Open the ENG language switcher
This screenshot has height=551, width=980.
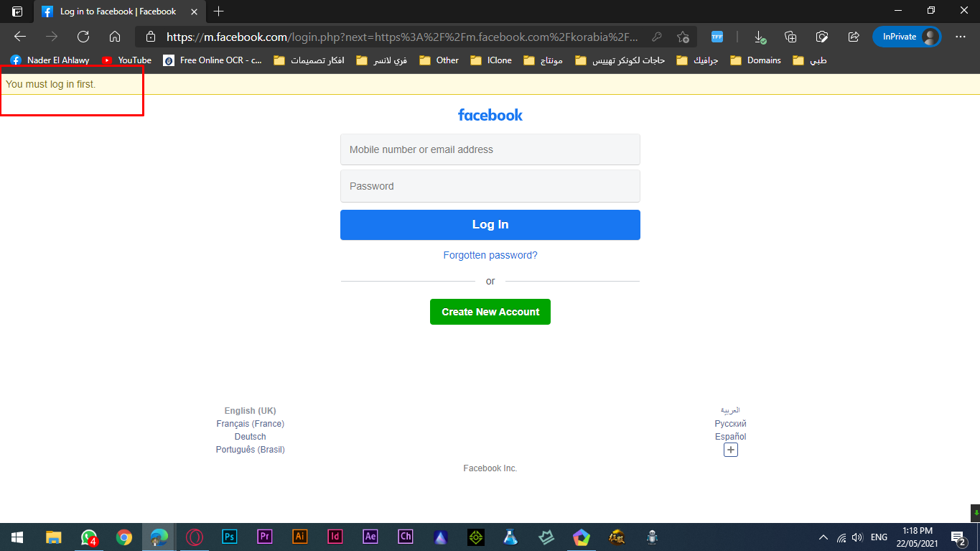pos(879,537)
